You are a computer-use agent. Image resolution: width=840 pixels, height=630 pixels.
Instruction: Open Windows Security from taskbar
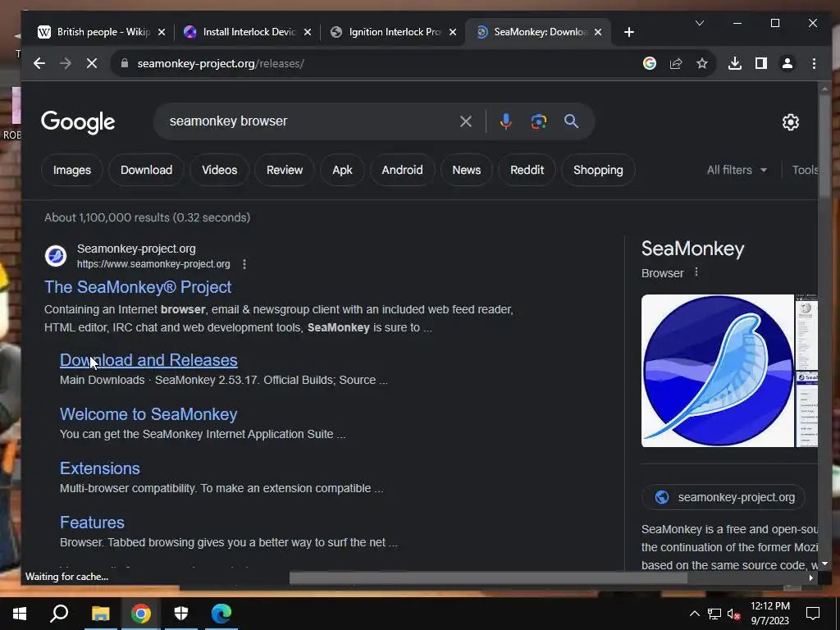181,614
